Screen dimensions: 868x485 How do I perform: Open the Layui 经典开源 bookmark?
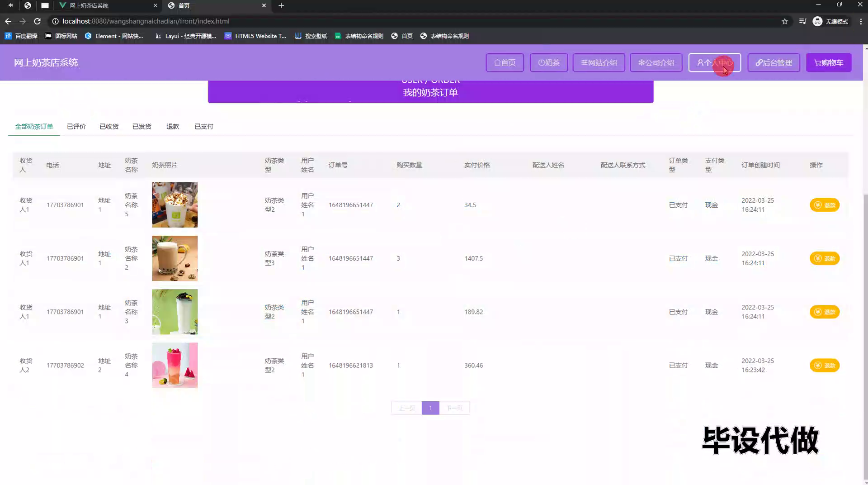click(x=186, y=36)
